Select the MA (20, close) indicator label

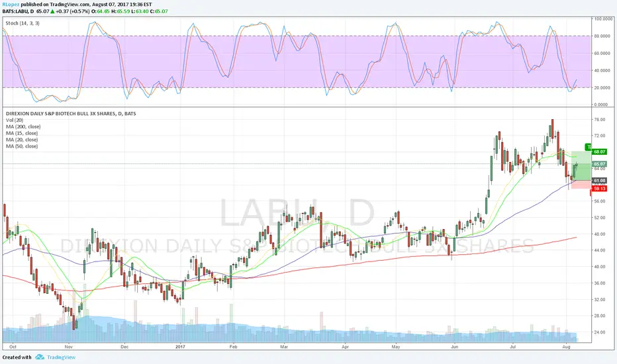pyautogui.click(x=22, y=140)
